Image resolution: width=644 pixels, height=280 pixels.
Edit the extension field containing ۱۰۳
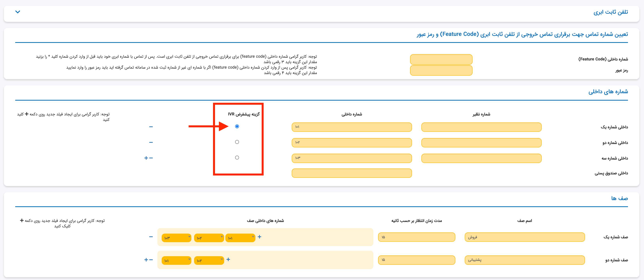tap(352, 158)
